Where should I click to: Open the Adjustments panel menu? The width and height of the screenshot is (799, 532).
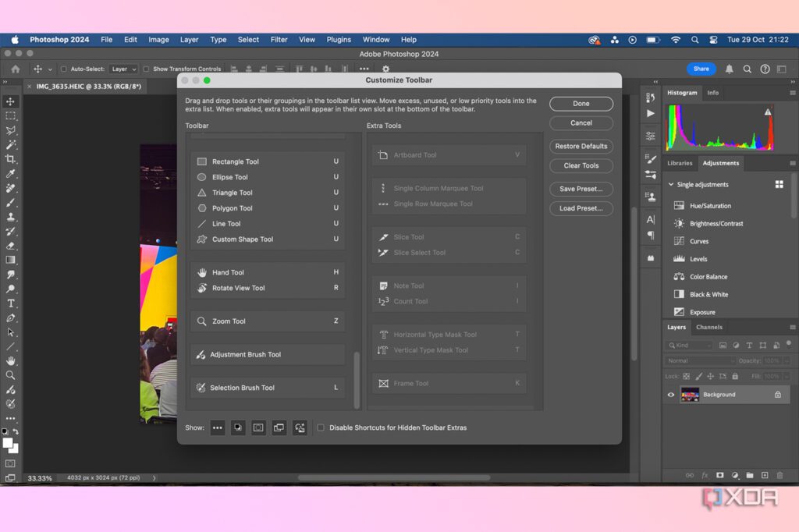pyautogui.click(x=793, y=163)
